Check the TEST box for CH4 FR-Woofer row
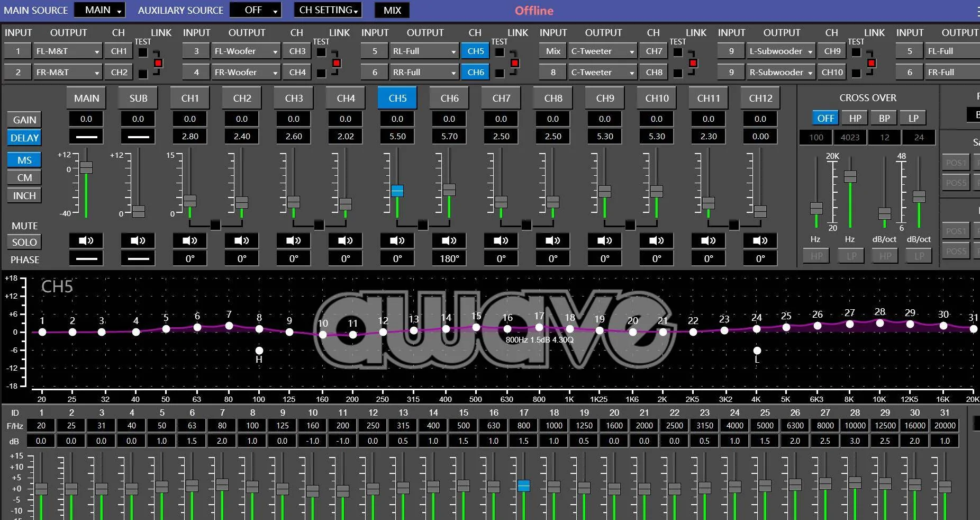This screenshot has height=520, width=980. coord(321,74)
